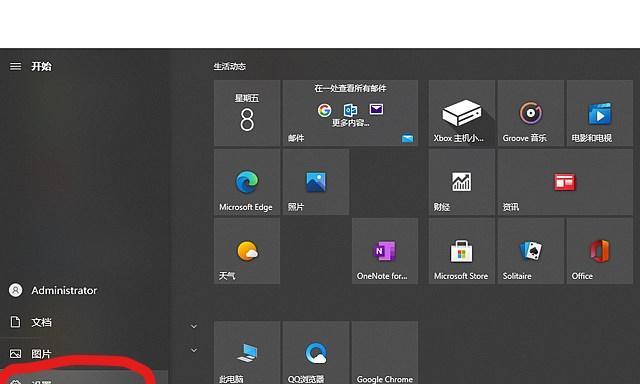The height and width of the screenshot is (384, 640).
Task: Launch the Google Chrome tile
Action: (x=385, y=353)
